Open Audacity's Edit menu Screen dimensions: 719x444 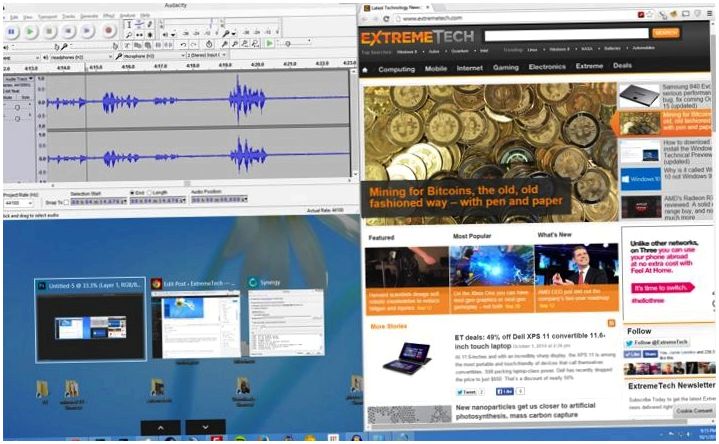tap(14, 17)
